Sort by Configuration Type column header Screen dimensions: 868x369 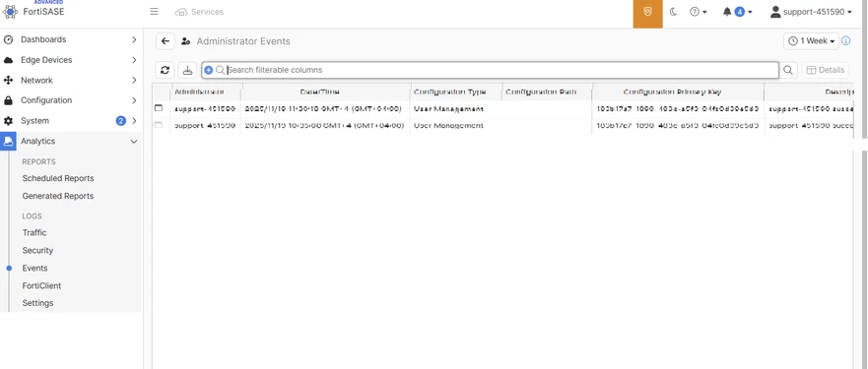pos(449,92)
